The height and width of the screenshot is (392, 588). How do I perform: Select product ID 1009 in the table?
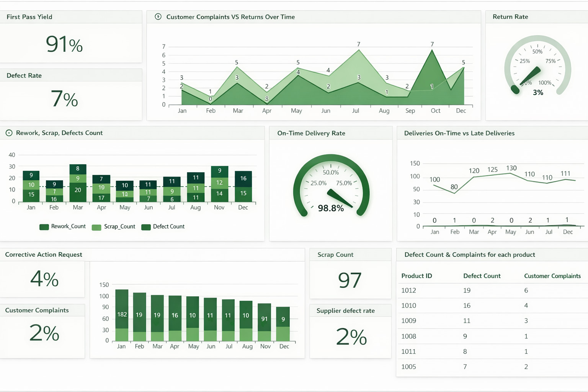point(408,321)
